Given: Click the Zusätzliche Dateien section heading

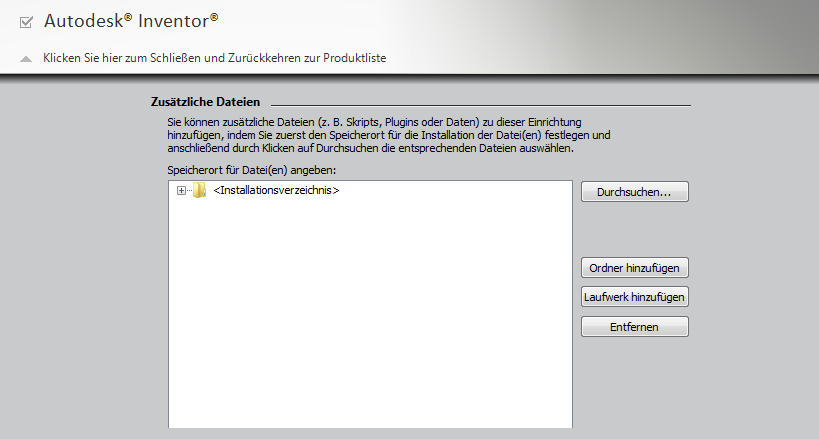Looking at the screenshot, I should point(205,102).
